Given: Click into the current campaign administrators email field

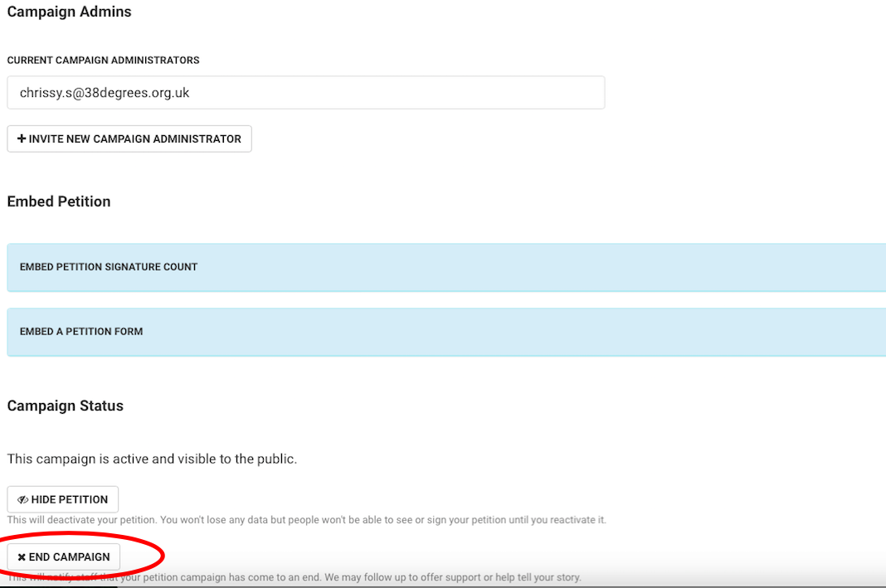Looking at the screenshot, I should coord(305,93).
